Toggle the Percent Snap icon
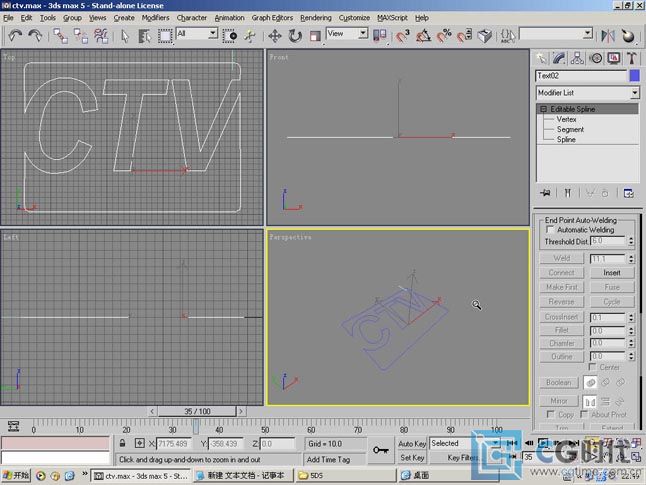646x485 pixels. (444, 36)
